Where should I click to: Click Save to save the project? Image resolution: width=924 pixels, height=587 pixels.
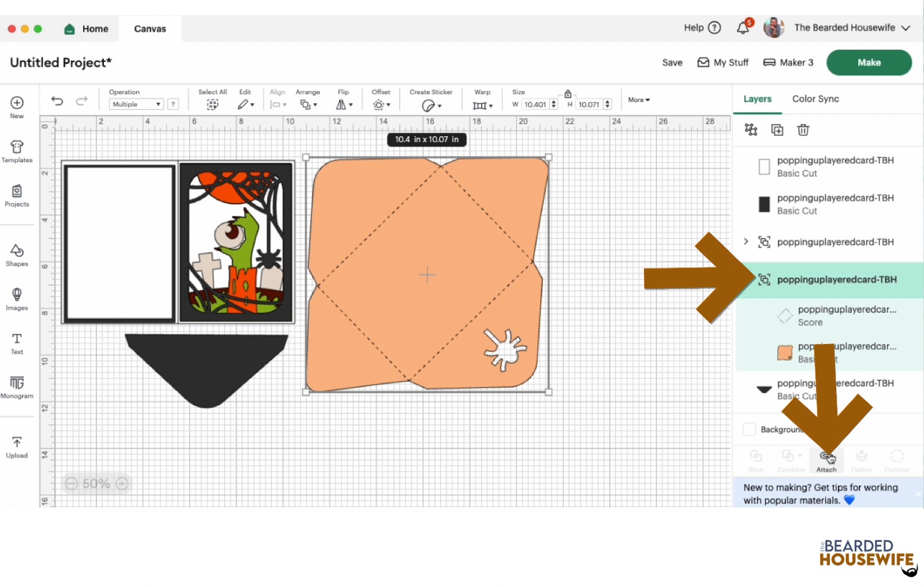tap(672, 62)
